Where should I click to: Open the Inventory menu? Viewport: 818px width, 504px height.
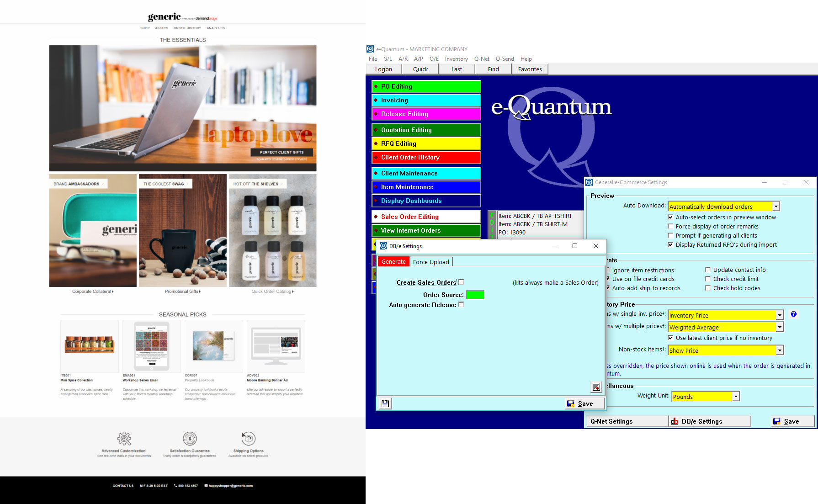click(456, 59)
